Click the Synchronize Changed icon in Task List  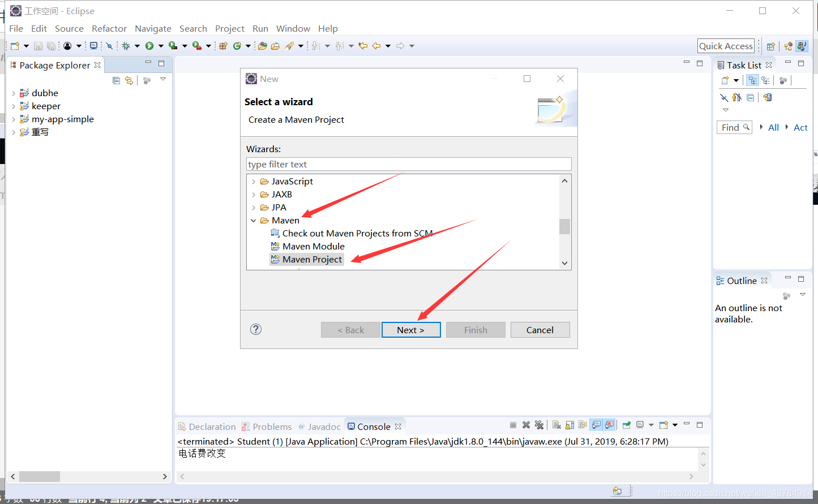point(767,97)
